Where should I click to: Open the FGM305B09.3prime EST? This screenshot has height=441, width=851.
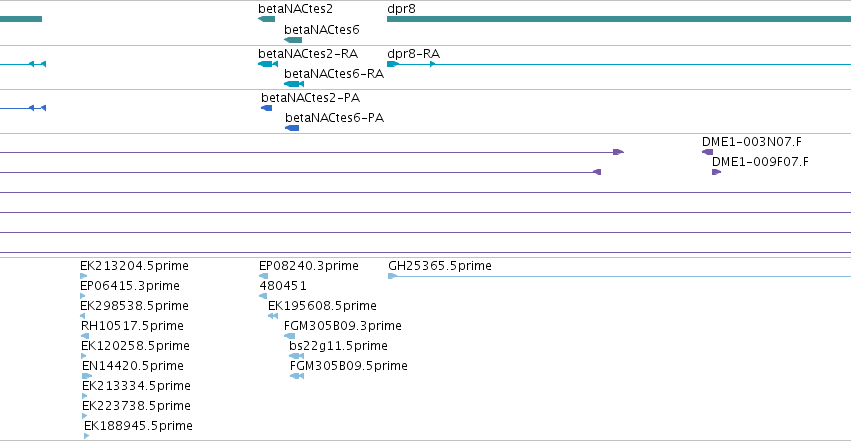(289, 336)
